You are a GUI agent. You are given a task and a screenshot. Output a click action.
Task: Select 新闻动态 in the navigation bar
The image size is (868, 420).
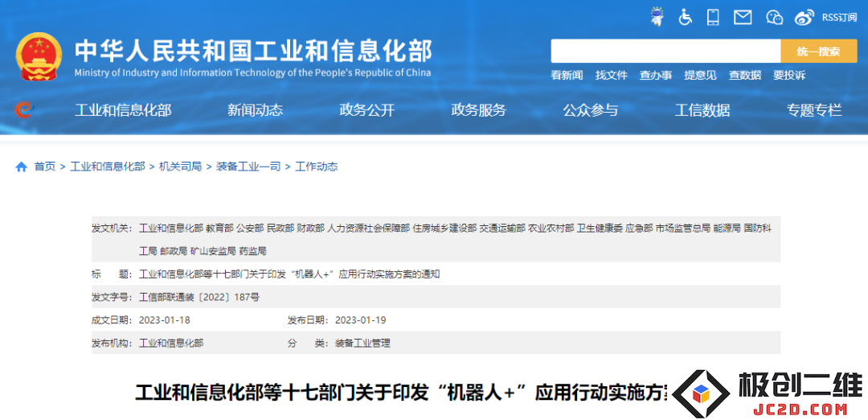click(256, 110)
